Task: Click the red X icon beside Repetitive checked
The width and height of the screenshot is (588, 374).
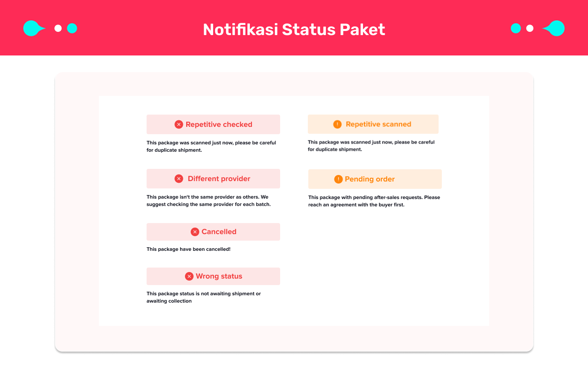Action: 179,124
